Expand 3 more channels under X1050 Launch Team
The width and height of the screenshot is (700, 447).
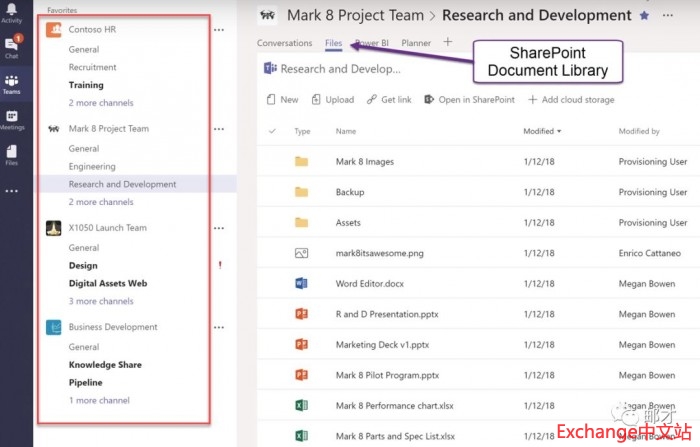point(101,301)
